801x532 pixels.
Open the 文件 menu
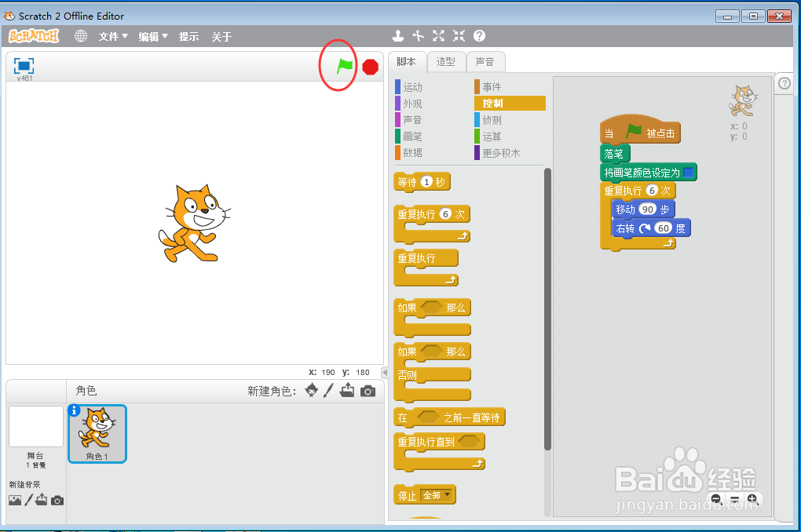click(113, 37)
